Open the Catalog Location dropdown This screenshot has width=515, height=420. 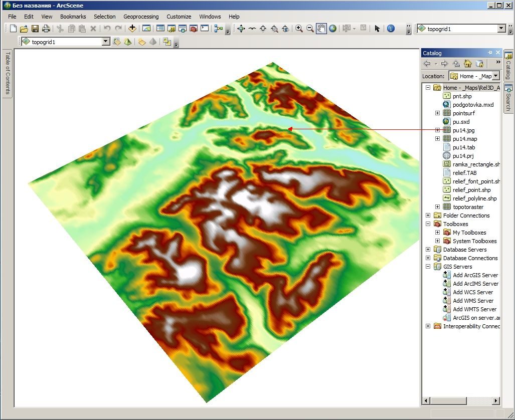click(495, 76)
